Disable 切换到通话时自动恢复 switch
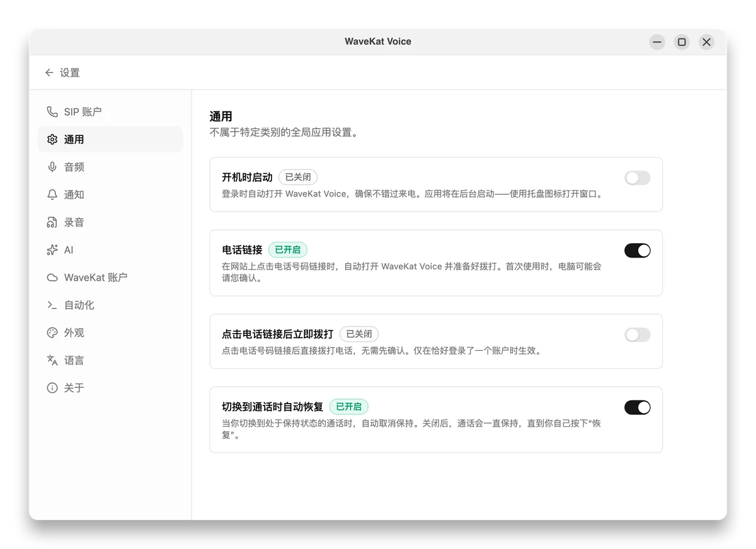Screen dimensions: 756x549 [x=637, y=407]
